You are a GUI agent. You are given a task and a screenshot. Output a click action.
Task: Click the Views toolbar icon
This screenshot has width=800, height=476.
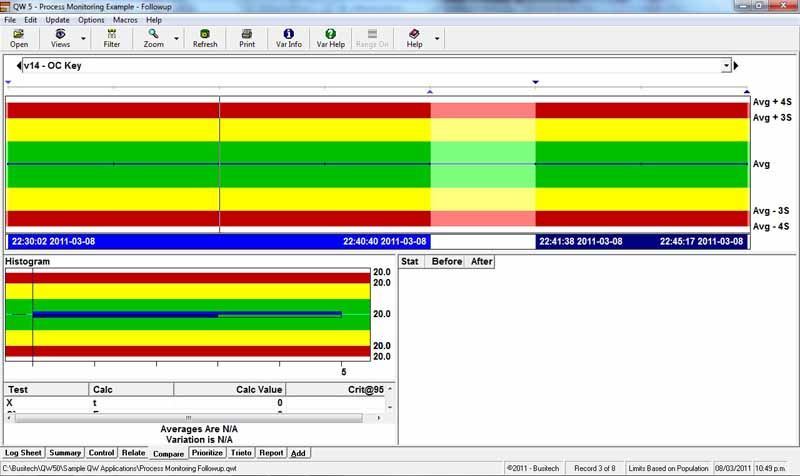click(x=60, y=34)
